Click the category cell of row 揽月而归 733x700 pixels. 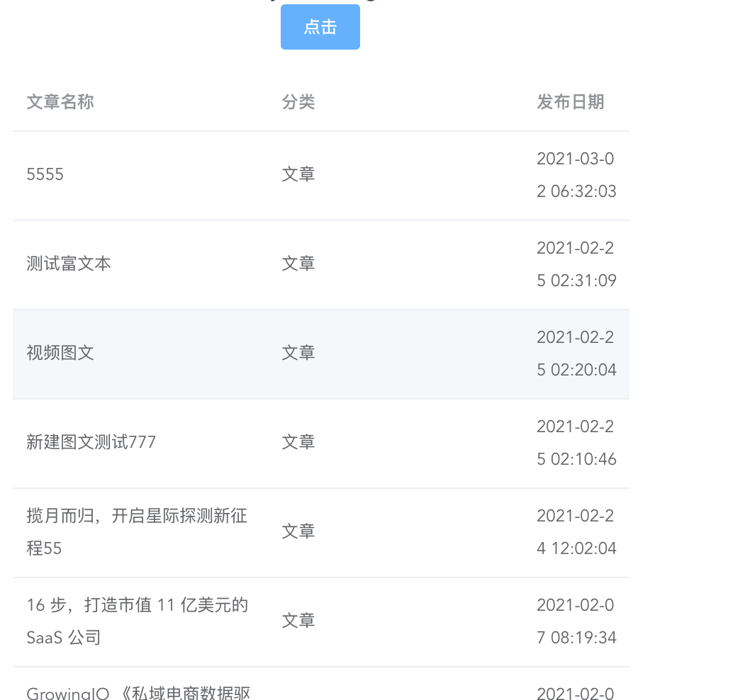[298, 532]
